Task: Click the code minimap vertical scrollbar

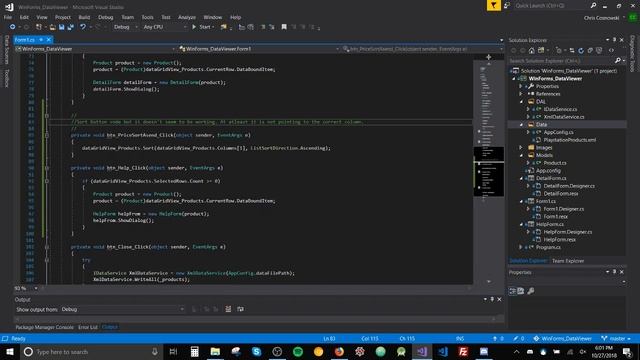Action: coord(489,171)
